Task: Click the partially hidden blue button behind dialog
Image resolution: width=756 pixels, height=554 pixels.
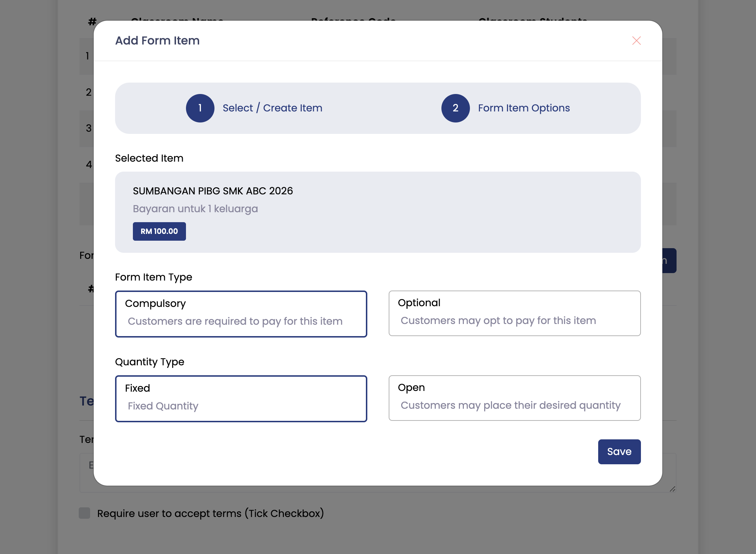Action: point(669,261)
